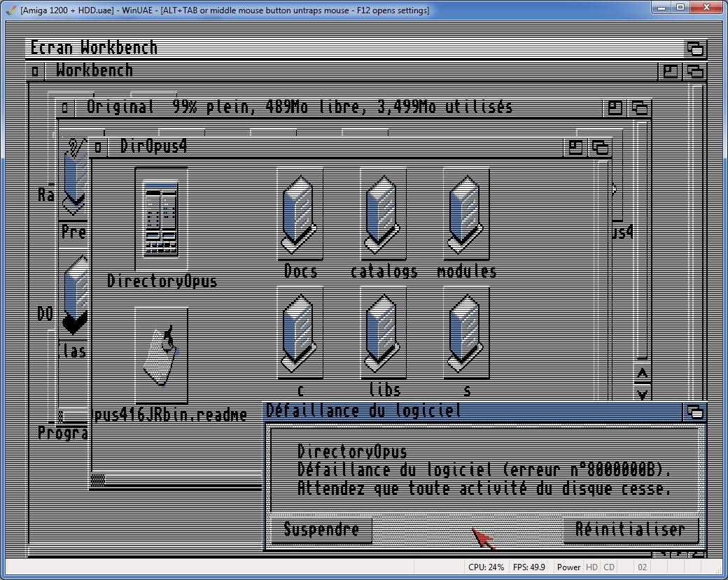Click the Ecran Workbench title bar
The height and width of the screenshot is (580, 728).
[355, 48]
